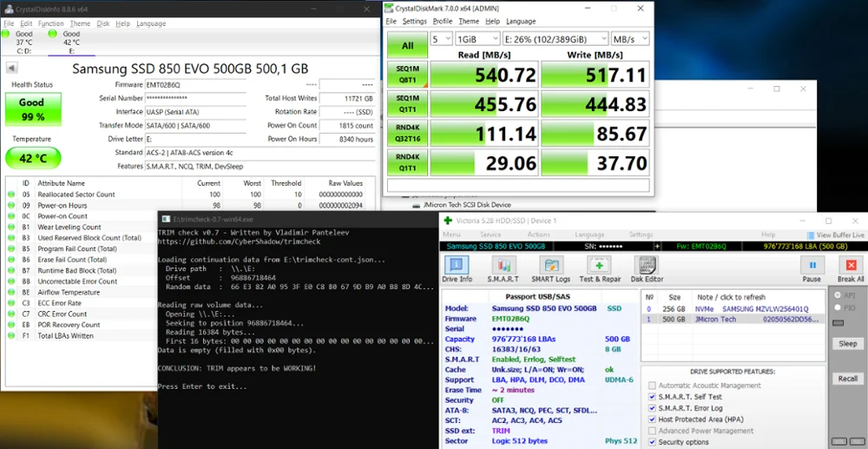The image size is (868, 449).
Task: Toggle S.M.A.R.T. Self Test checkbox
Action: [652, 397]
